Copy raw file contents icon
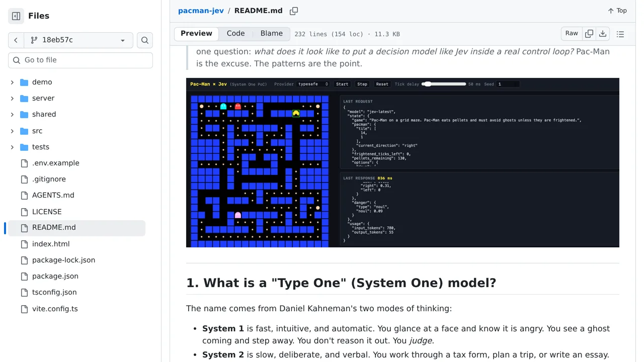The image size is (644, 362). 589,34
